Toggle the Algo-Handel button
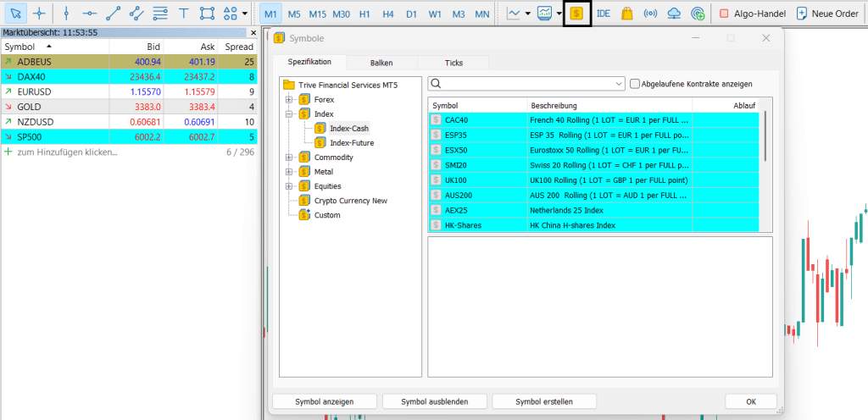The width and height of the screenshot is (868, 420). [x=753, y=14]
